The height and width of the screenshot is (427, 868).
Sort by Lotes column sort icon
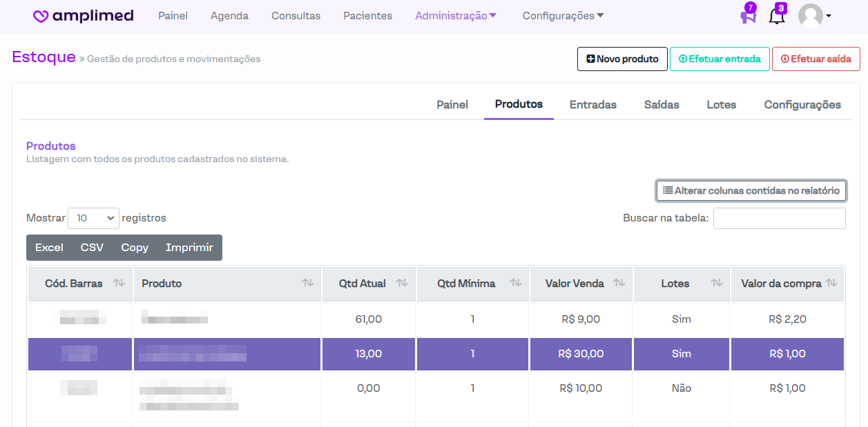pyautogui.click(x=717, y=284)
